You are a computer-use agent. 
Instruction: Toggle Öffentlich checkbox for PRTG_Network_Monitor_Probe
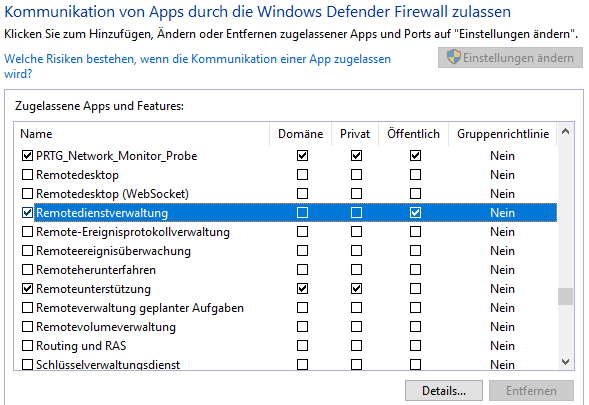click(415, 156)
